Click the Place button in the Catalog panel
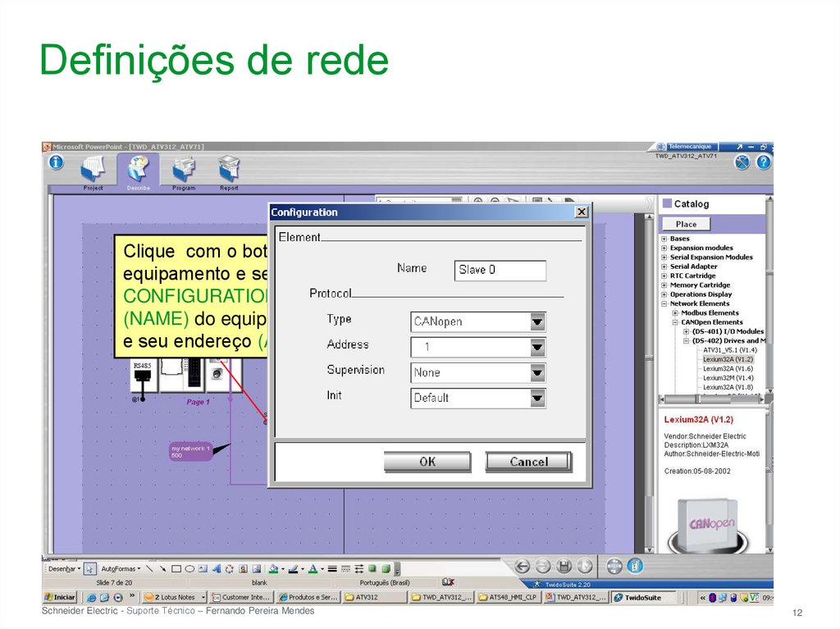Screen dimensions: 840x629 click(685, 223)
